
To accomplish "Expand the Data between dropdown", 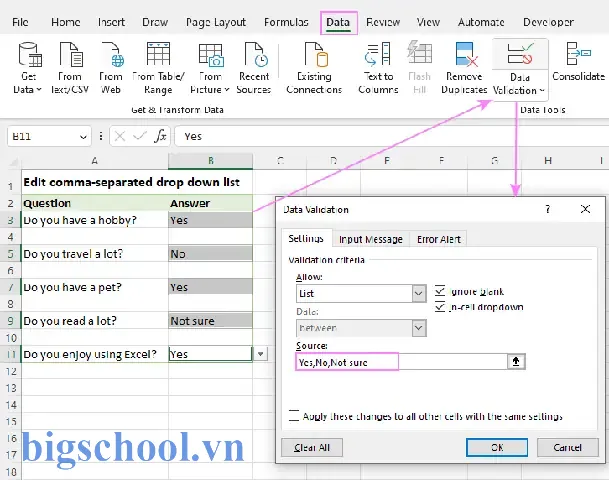I will coord(419,328).
